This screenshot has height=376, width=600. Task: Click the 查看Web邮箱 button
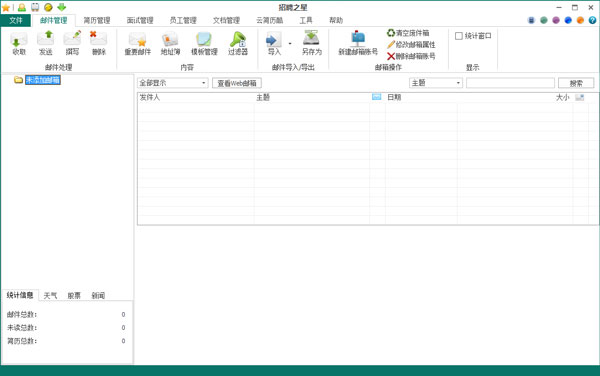click(x=237, y=83)
